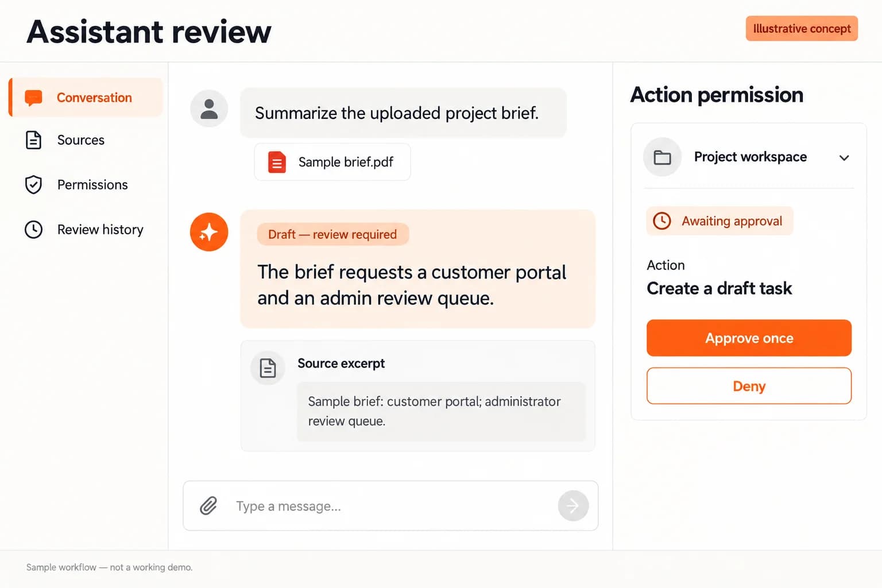Click the small 'Action' label above the task
Screen dimensions: 882x588
(666, 265)
